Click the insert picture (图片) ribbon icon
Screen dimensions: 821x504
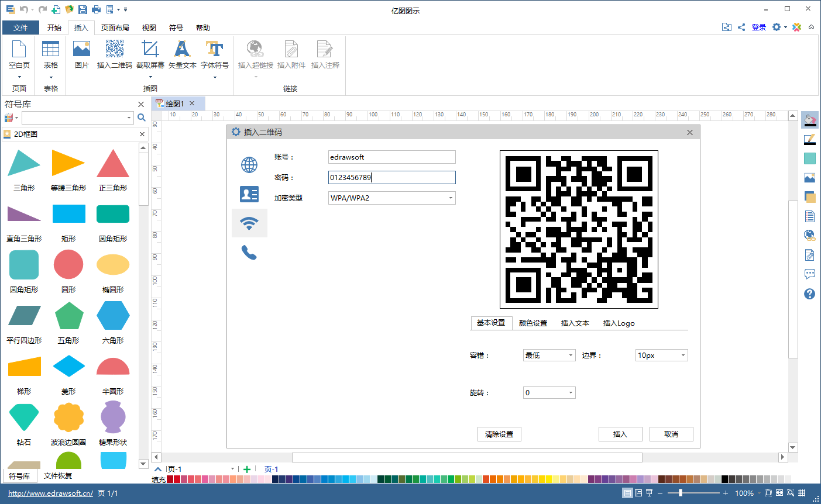click(82, 50)
